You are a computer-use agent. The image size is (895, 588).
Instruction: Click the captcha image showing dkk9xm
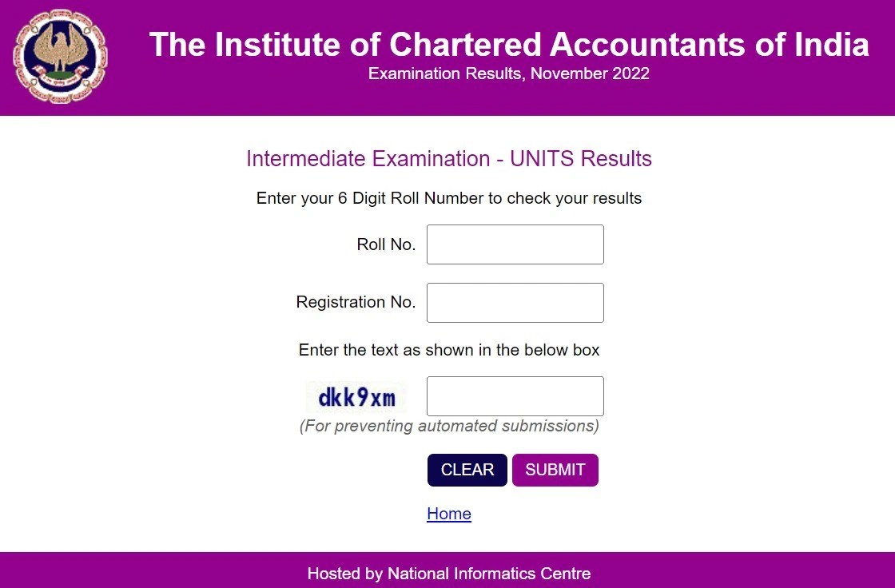[x=356, y=395]
